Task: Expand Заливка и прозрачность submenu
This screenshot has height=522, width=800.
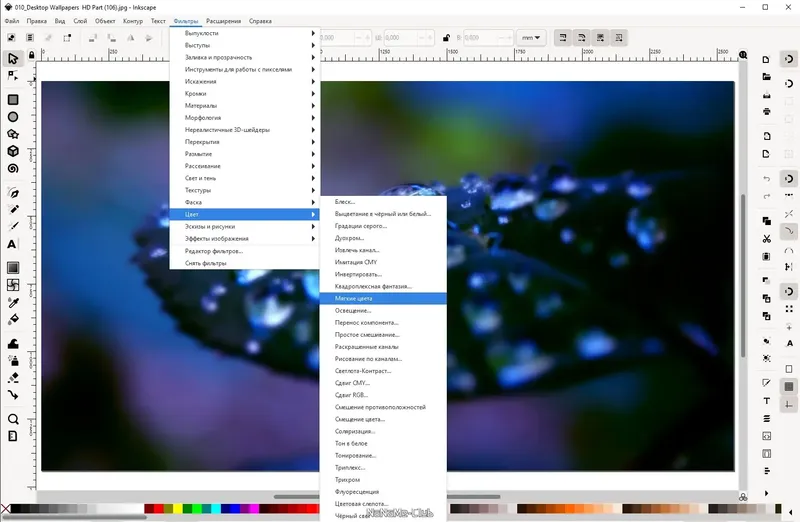Action: point(244,57)
